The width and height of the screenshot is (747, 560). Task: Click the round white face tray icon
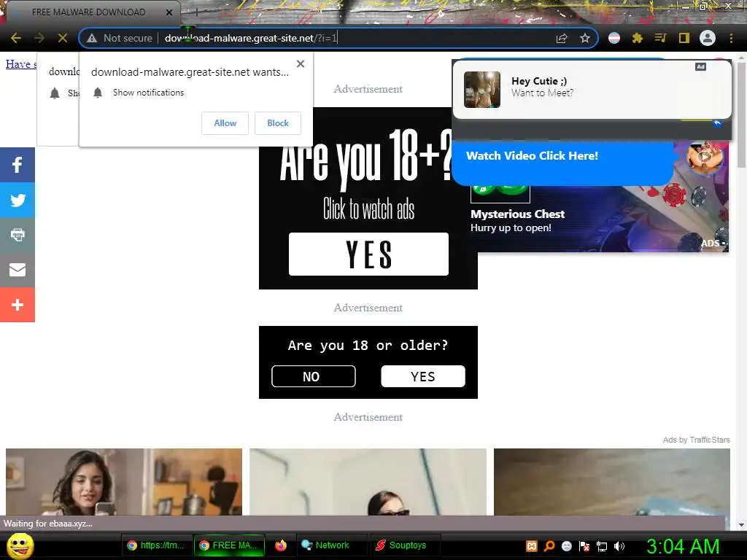tap(566, 546)
